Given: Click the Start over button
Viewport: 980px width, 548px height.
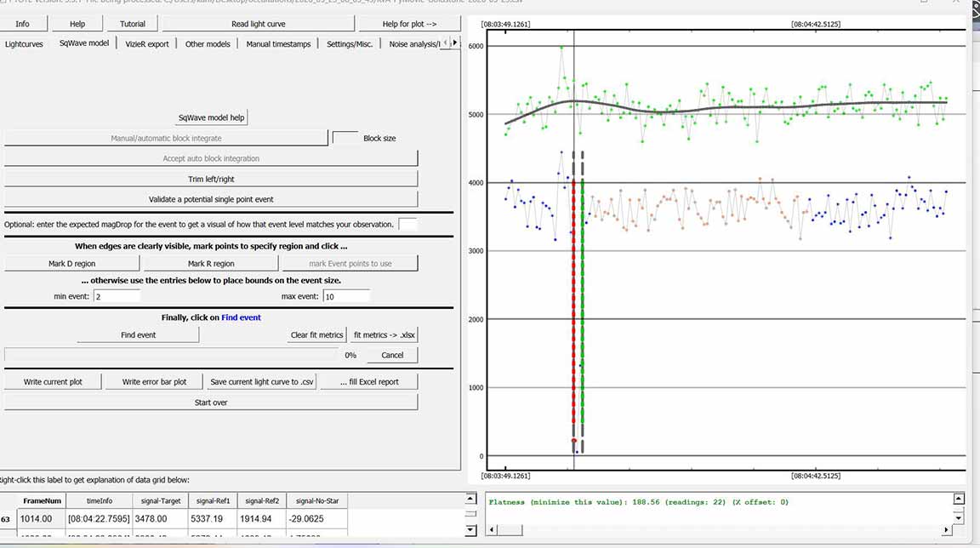Looking at the screenshot, I should click(x=211, y=402).
